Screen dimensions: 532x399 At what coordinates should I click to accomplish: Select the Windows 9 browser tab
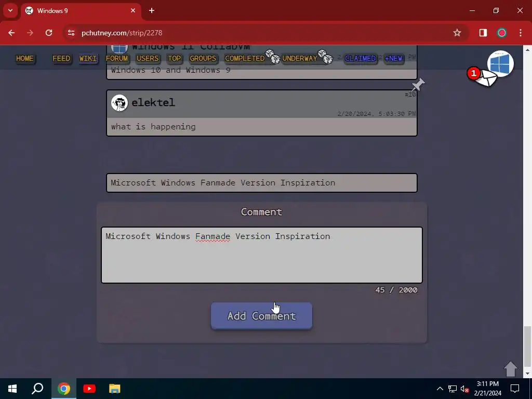click(x=81, y=11)
